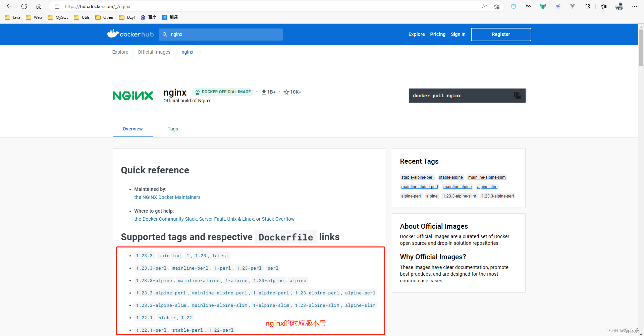Open the 百度 bookmark
This screenshot has width=644, height=336.
coord(148,17)
